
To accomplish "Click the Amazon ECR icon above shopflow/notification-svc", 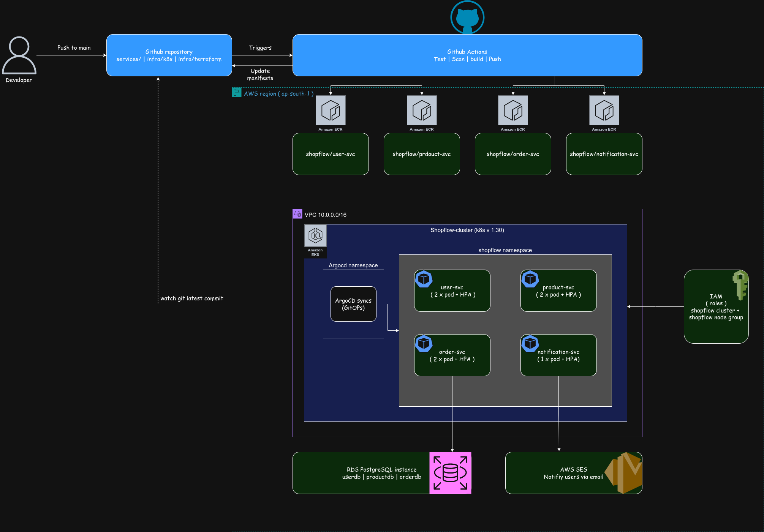I will coord(604,111).
